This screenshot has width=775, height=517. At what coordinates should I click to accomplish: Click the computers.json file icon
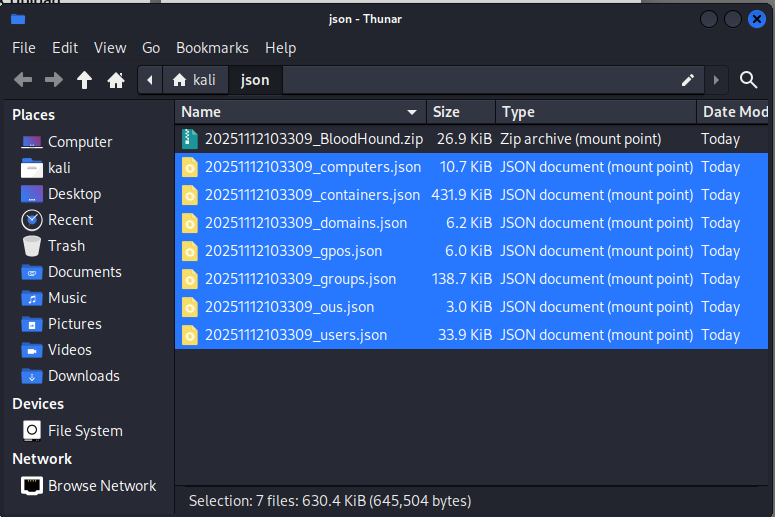pyautogui.click(x=190, y=167)
